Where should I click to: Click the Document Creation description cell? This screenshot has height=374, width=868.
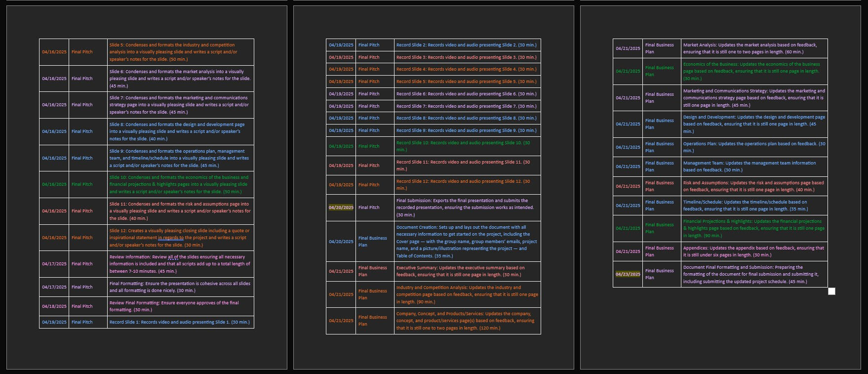(x=466, y=242)
